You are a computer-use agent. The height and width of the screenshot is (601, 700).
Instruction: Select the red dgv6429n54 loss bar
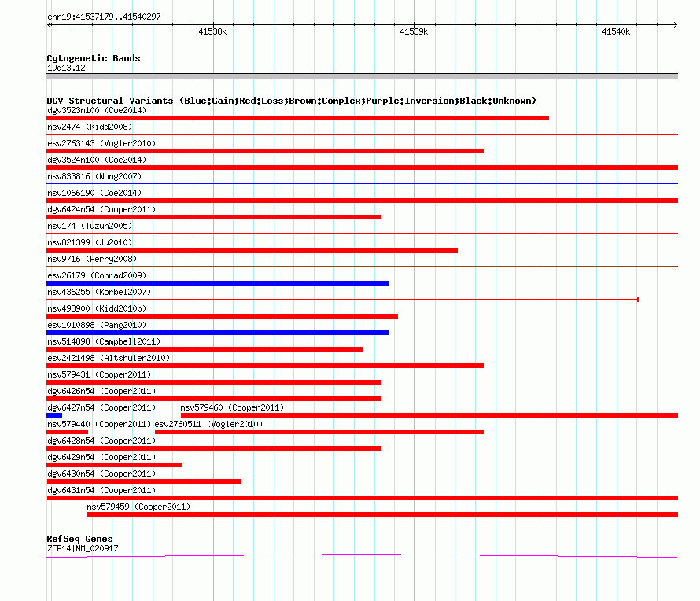click(114, 465)
